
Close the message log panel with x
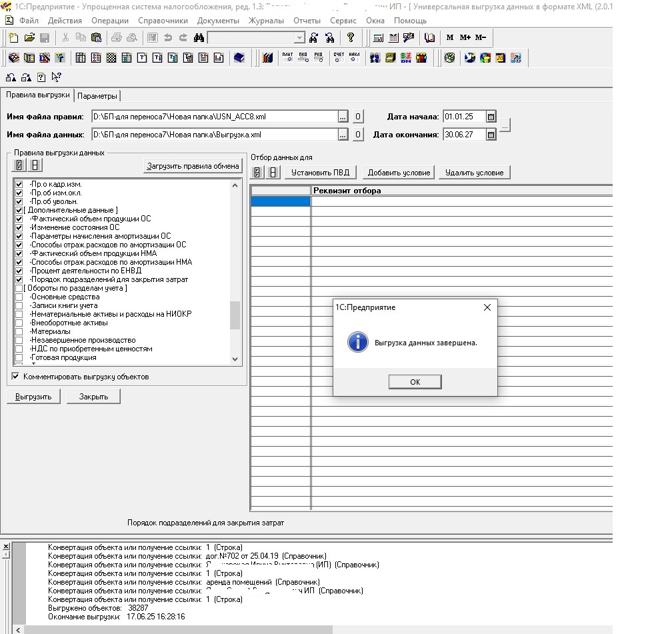coord(6,547)
